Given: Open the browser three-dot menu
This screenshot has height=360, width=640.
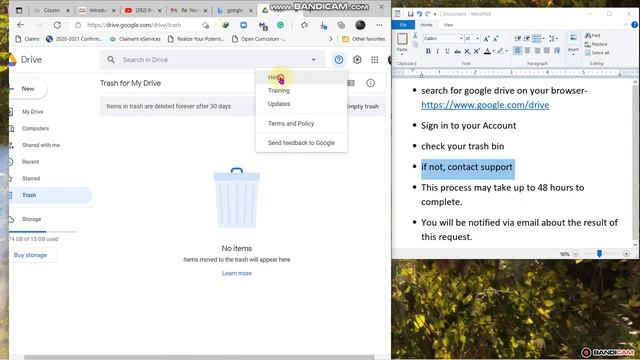Looking at the screenshot, I should click(x=379, y=25).
